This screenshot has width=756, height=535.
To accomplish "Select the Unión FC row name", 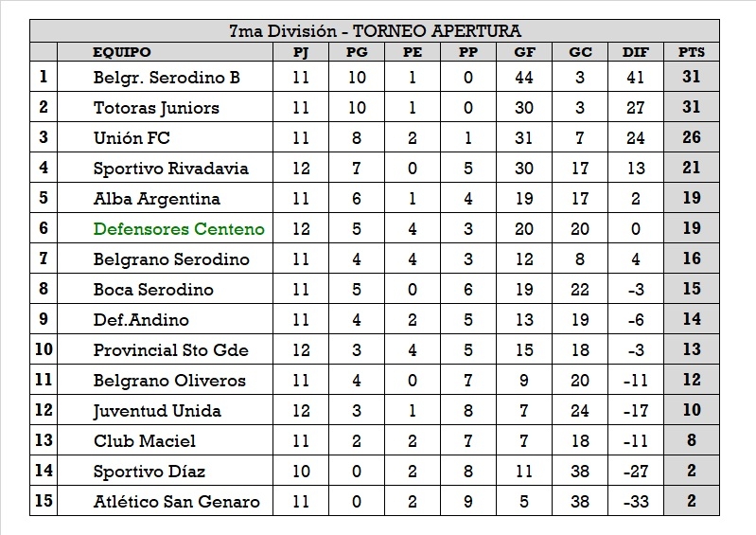I will pos(132,138).
